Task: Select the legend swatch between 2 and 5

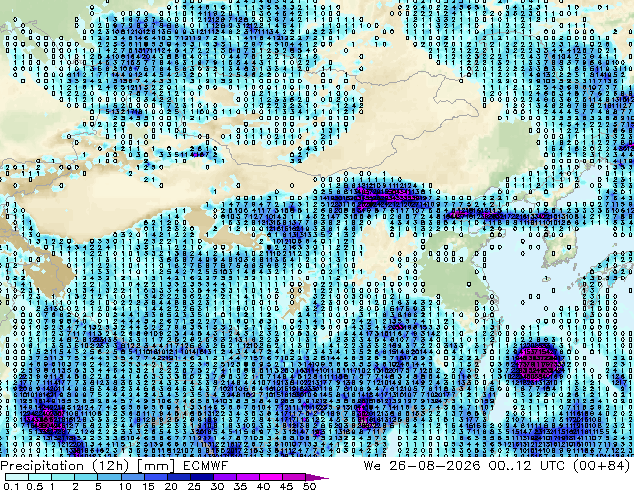Action: [x=86, y=477]
